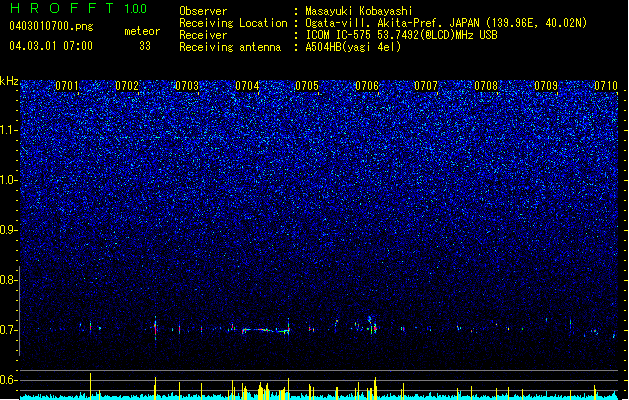Screen dimensions: 629x400
Task: Click the 0.9 kHz frequency axis label
Action: tap(9, 230)
